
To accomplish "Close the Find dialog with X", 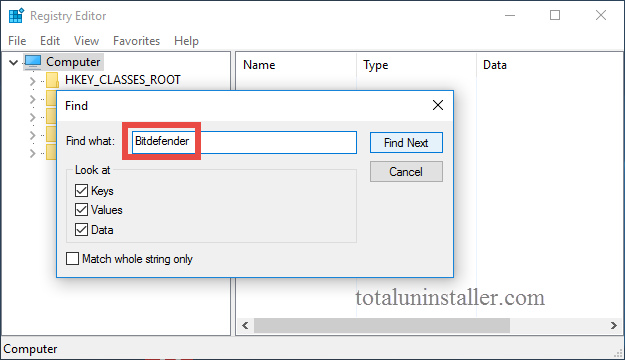I will point(438,105).
